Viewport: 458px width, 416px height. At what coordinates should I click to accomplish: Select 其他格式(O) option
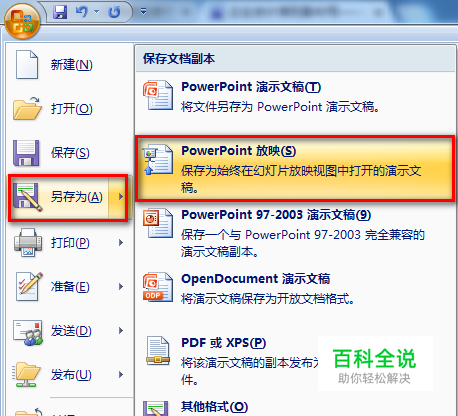click(214, 407)
